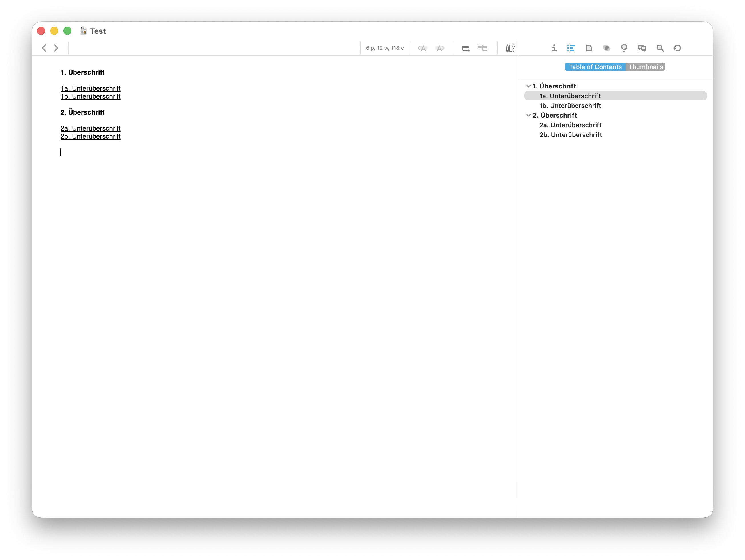Click the magnifying glass search icon

tap(660, 48)
